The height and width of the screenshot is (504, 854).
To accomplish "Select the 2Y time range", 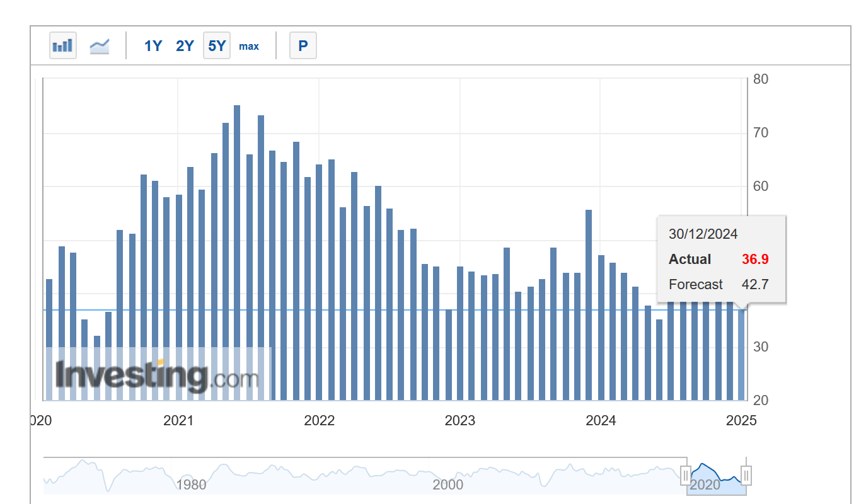I will pos(185,46).
